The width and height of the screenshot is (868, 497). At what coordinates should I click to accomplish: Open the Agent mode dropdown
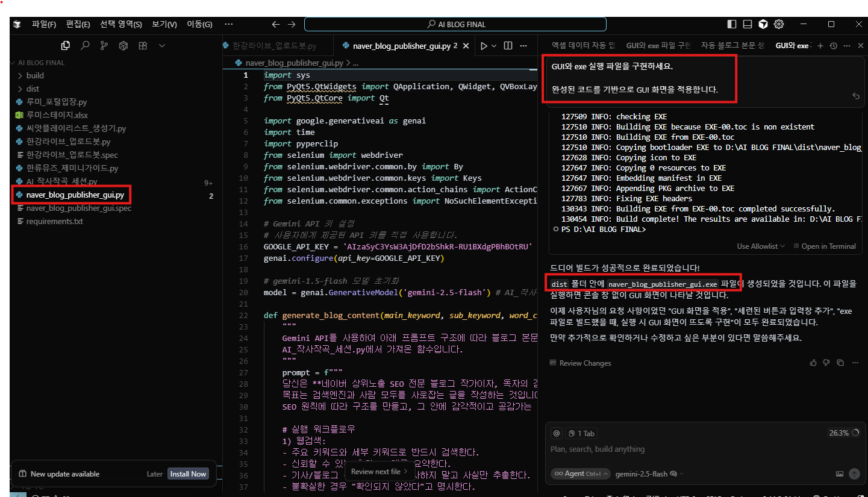point(580,474)
